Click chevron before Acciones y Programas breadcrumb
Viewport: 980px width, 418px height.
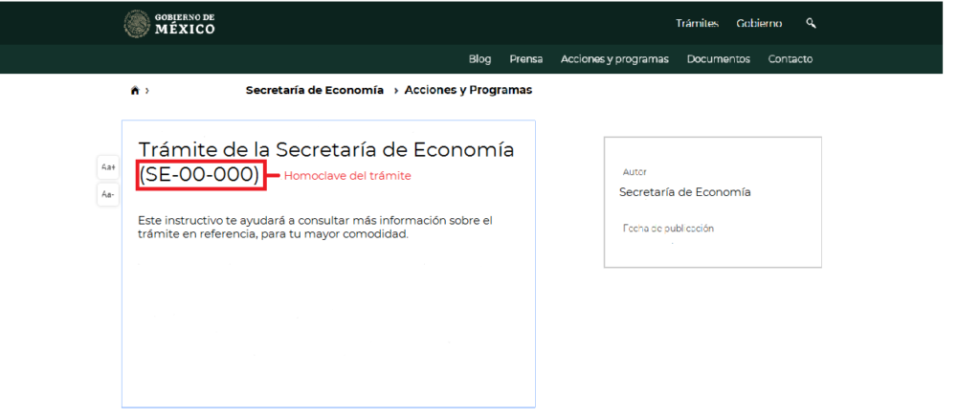tap(396, 90)
